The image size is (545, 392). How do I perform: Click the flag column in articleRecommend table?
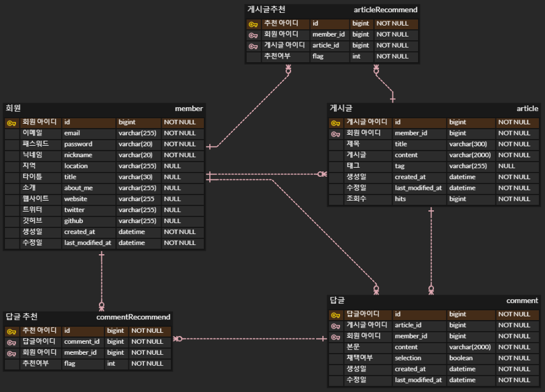pos(318,56)
